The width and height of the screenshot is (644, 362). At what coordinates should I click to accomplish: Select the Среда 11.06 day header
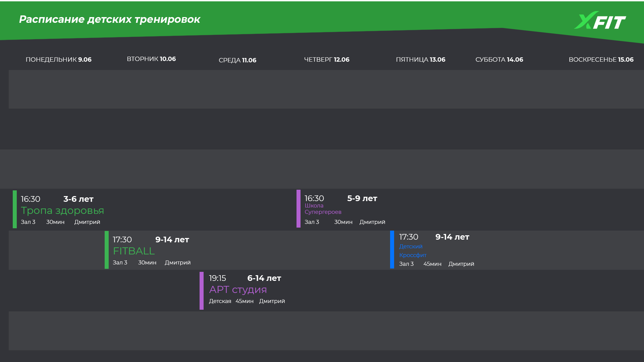pos(237,60)
